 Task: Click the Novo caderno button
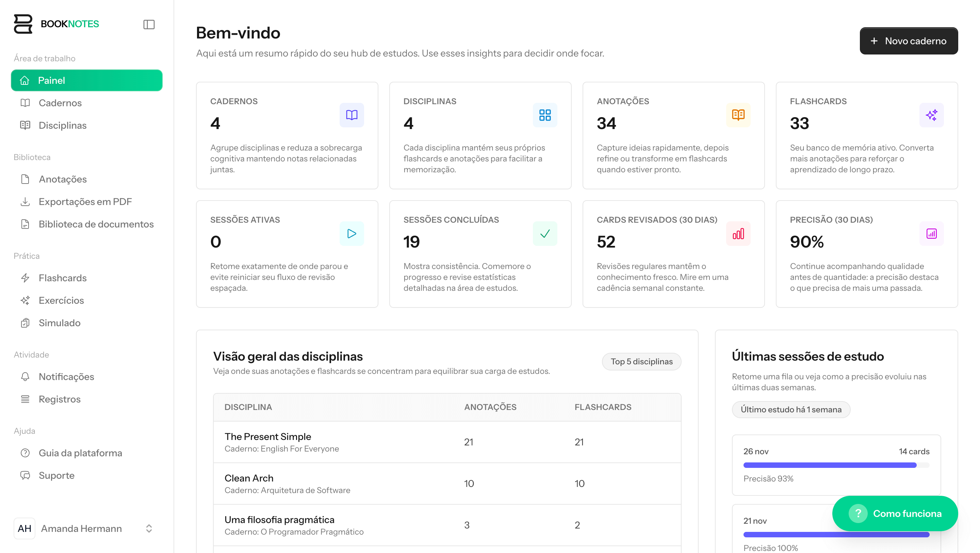[909, 41]
